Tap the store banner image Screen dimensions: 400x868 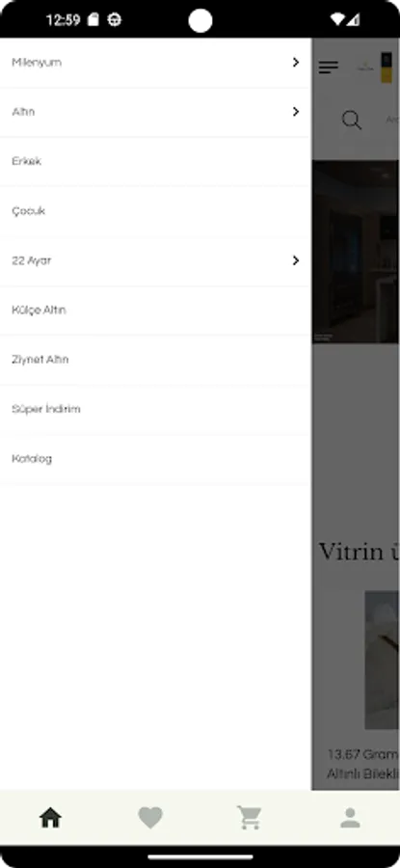click(356, 252)
